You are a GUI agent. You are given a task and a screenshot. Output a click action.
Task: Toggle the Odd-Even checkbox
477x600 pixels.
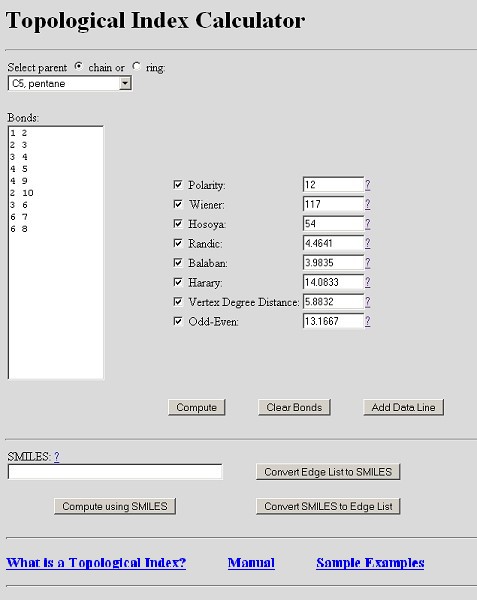tap(178, 321)
